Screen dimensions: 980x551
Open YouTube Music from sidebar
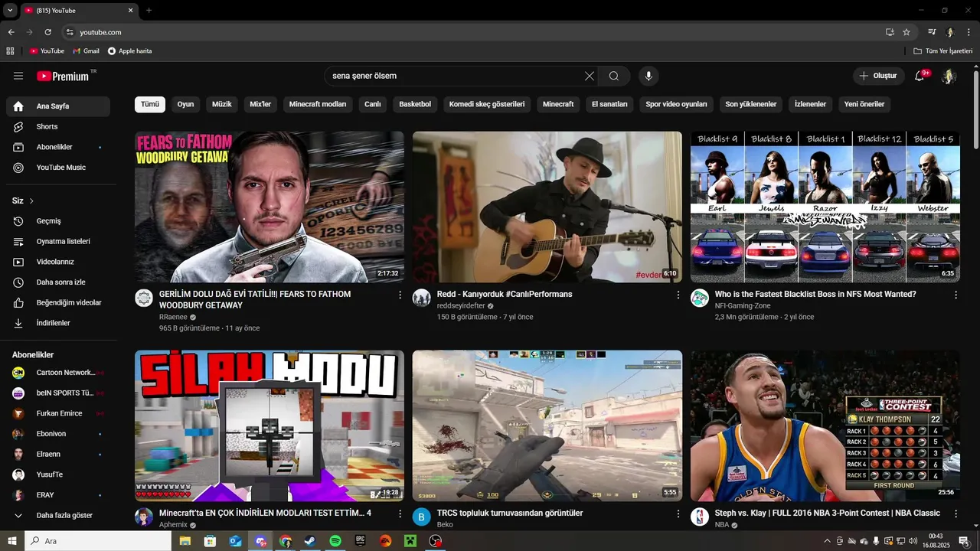pyautogui.click(x=58, y=167)
